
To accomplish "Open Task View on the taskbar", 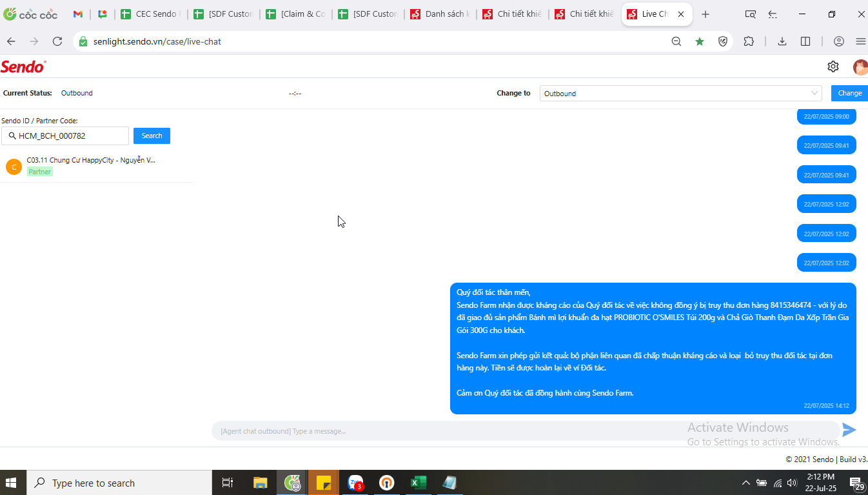I will tap(227, 483).
